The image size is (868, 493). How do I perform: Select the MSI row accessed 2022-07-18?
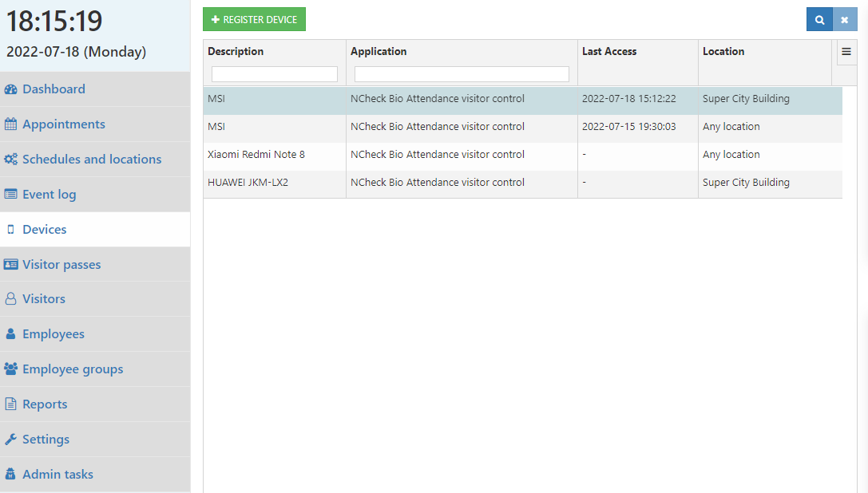tap(522, 100)
